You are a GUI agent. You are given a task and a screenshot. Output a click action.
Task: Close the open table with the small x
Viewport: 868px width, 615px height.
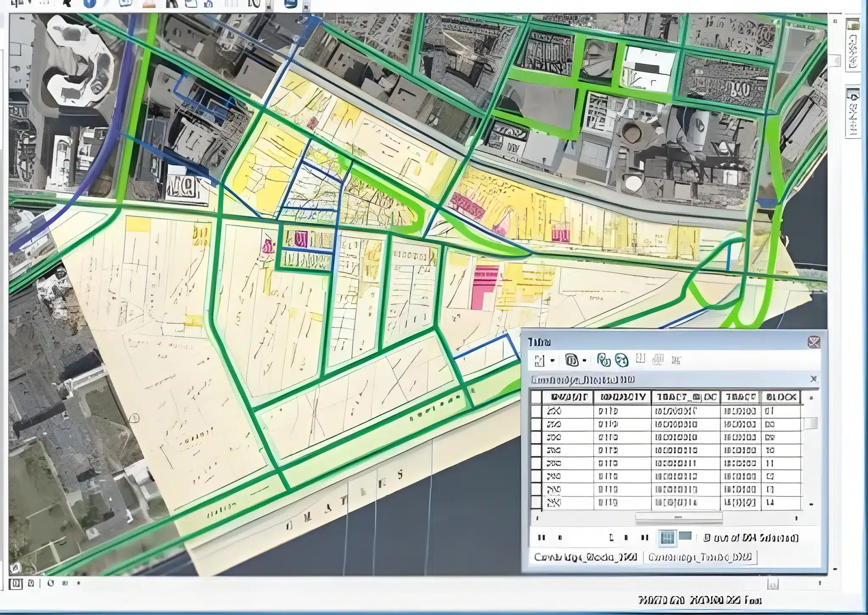point(813,379)
